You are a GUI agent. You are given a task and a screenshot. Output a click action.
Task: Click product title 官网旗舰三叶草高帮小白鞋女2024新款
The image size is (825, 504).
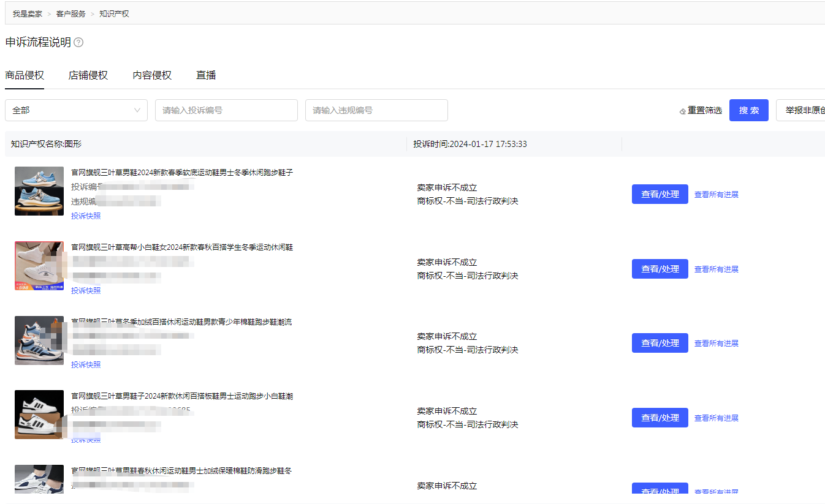(x=182, y=247)
